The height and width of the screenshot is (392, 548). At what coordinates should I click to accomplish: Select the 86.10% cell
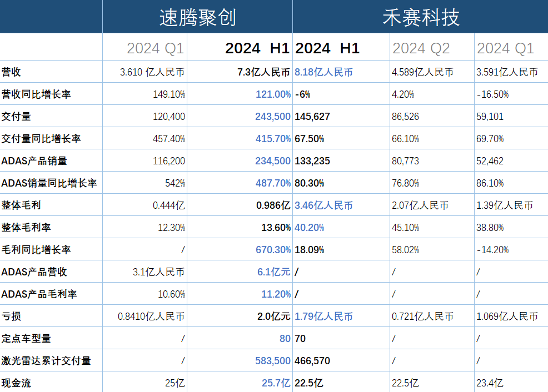pyautogui.click(x=511, y=183)
